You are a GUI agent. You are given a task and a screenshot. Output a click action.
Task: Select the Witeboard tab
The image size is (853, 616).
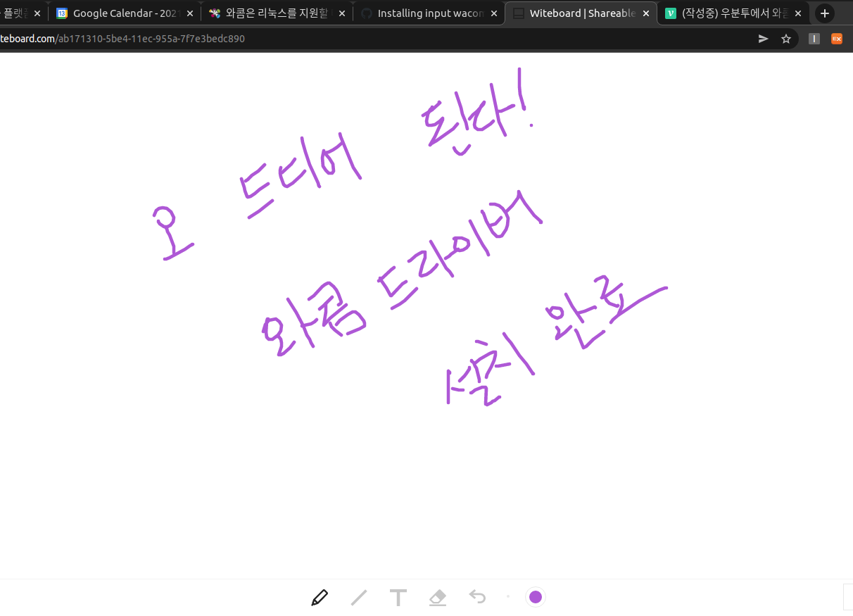(581, 13)
